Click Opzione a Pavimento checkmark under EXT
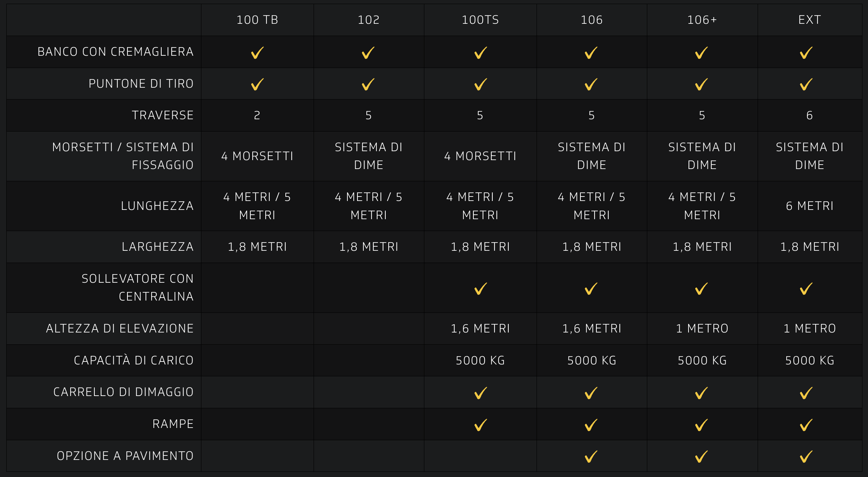The height and width of the screenshot is (477, 868). tap(806, 456)
